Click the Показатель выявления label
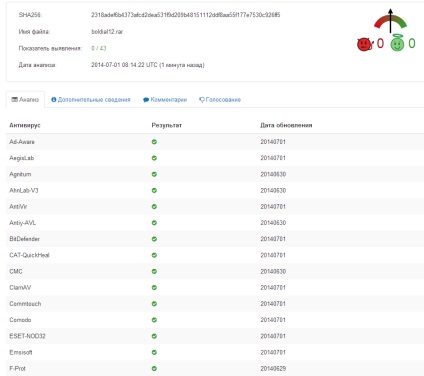The width and height of the screenshot is (424, 376). 50,48
